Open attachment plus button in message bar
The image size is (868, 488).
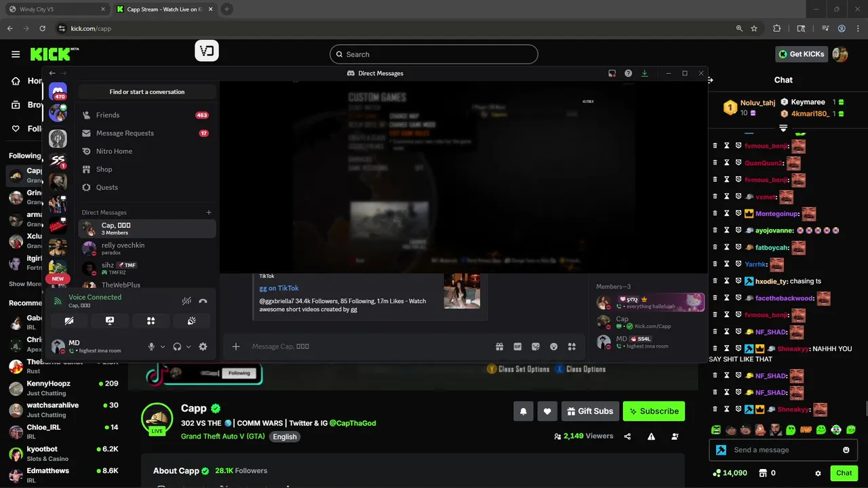(x=236, y=346)
